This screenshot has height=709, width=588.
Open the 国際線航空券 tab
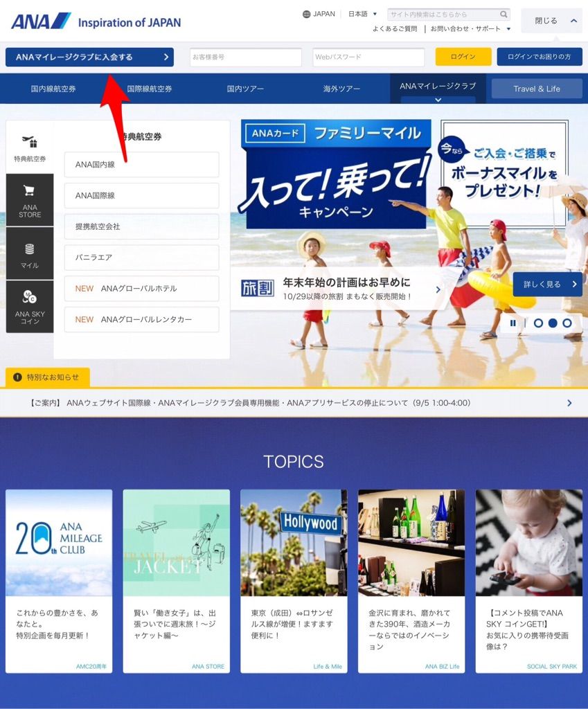pos(150,89)
